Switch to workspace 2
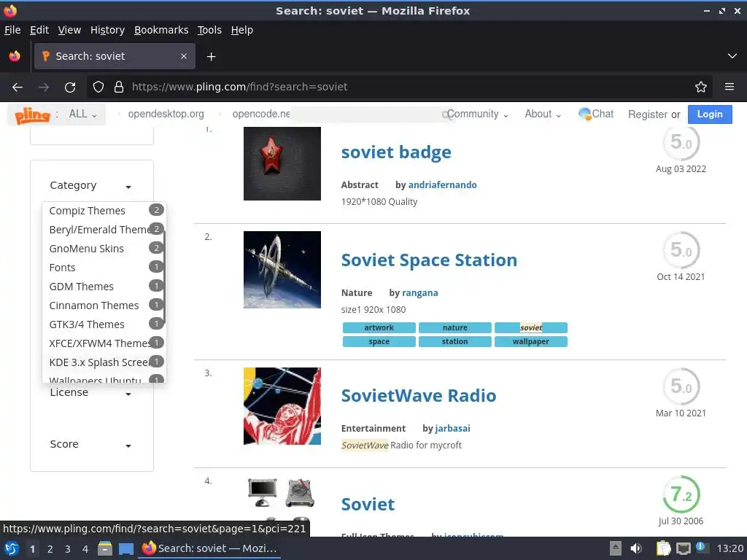 [50, 549]
